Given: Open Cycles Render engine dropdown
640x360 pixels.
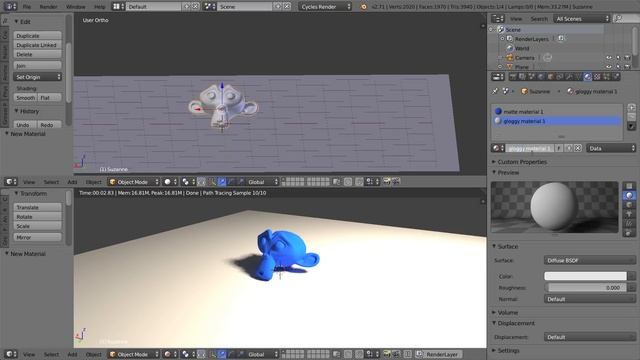Looking at the screenshot, I should (325, 7).
